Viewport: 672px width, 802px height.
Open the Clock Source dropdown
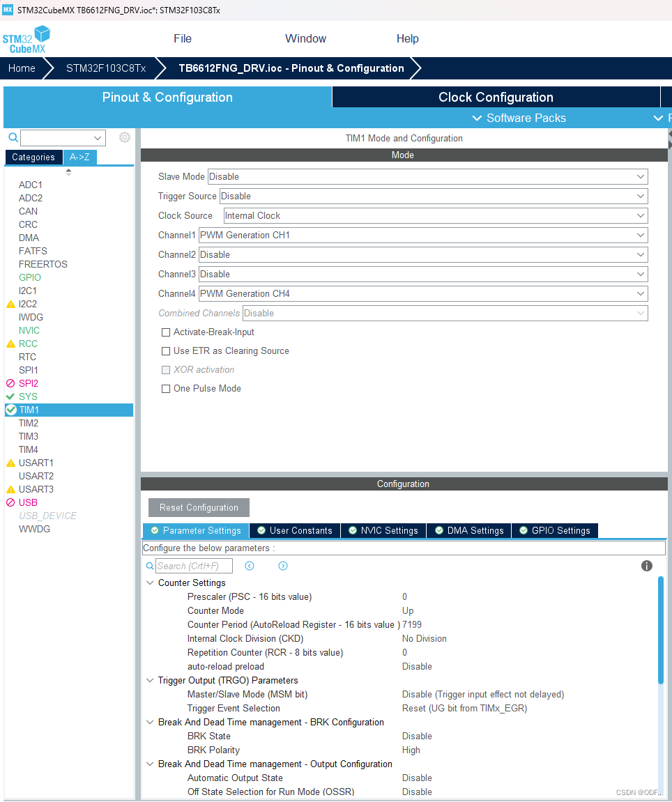coord(436,215)
